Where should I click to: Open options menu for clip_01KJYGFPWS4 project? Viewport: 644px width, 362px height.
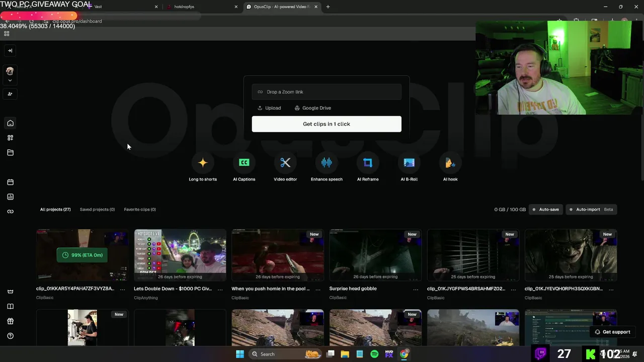pyautogui.click(x=513, y=289)
